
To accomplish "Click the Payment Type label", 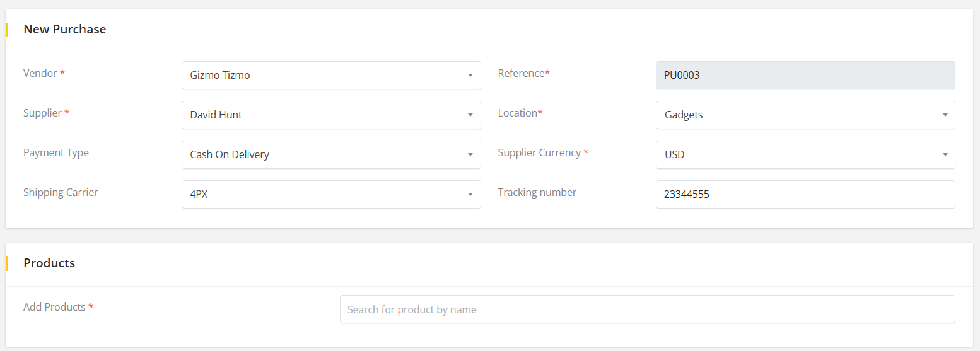I will [x=56, y=152].
